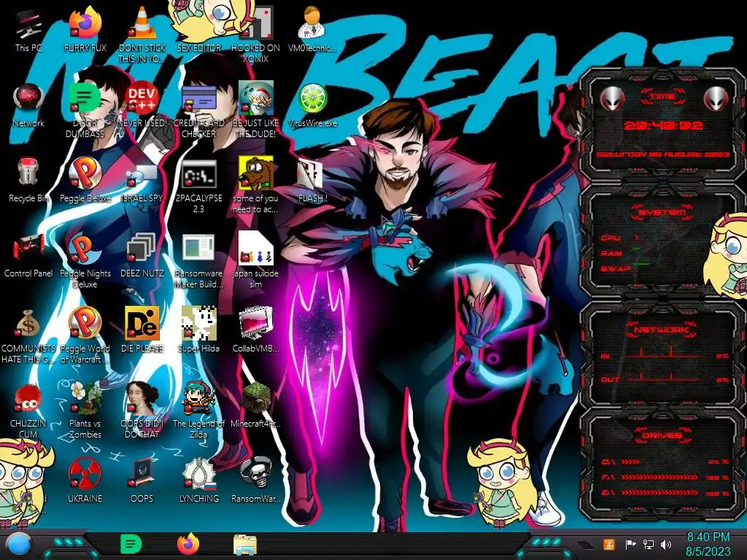Open the dog icon 'some of you need to ac...'
Screen dimensions: 747x560
(256, 184)
